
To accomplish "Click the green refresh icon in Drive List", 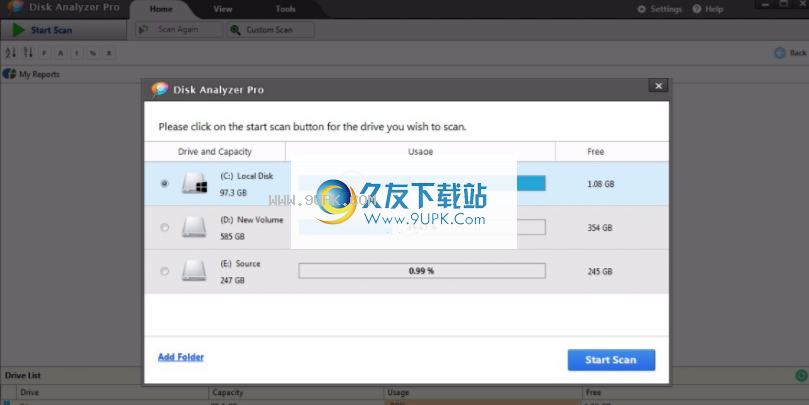I will [x=801, y=376].
